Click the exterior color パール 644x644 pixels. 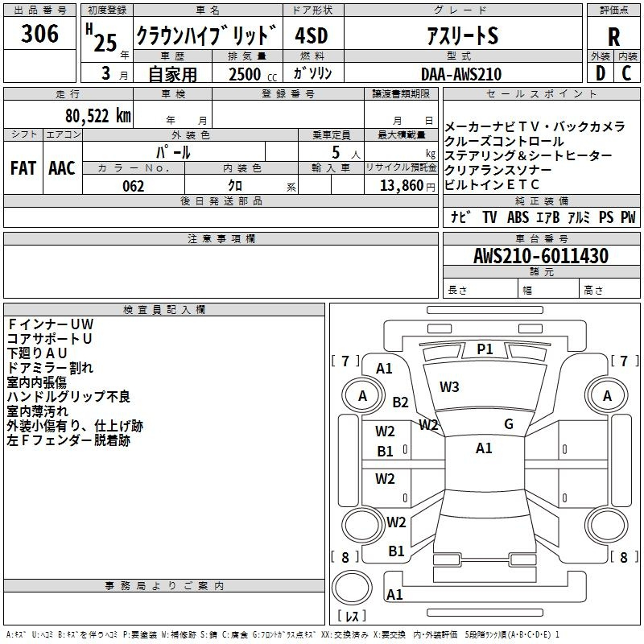[x=173, y=152]
